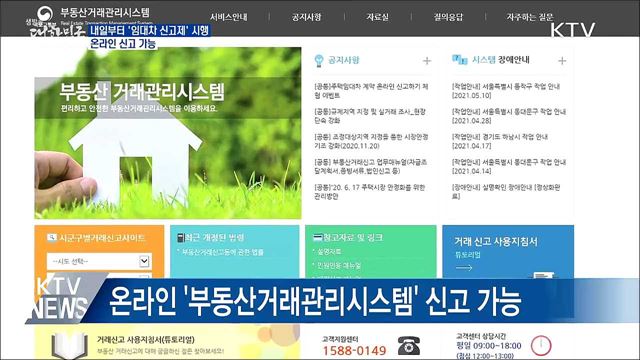This screenshot has width=640, height=360.
Task: Click the 평일 09:00~18:00 hours text
Action: click(x=489, y=346)
